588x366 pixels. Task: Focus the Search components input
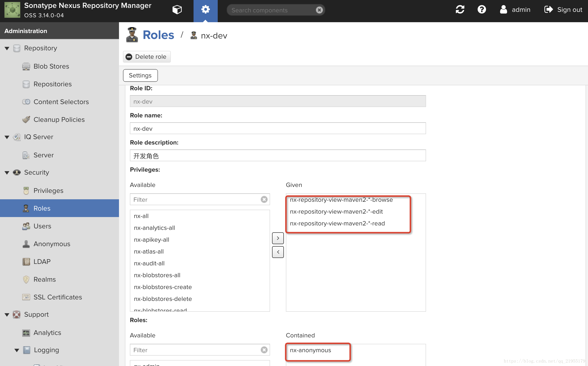(x=272, y=10)
